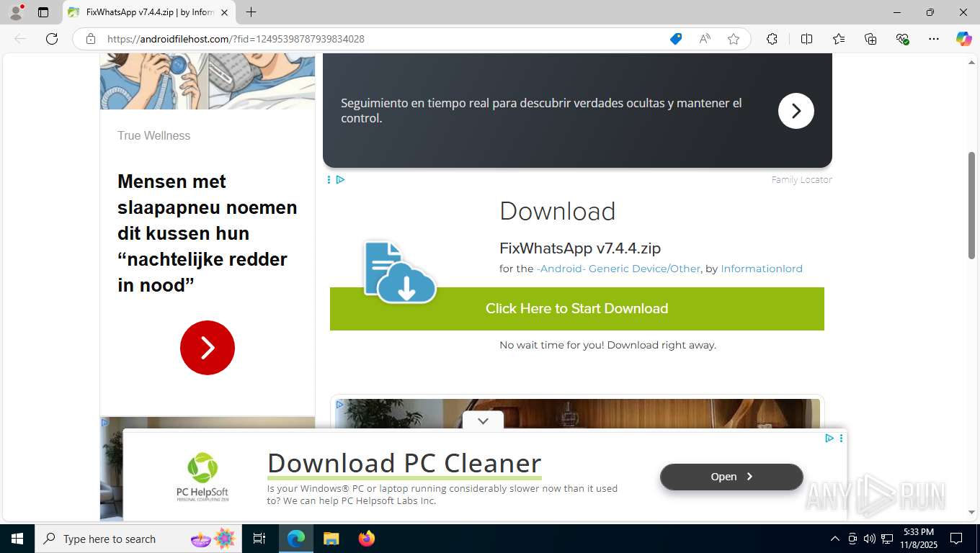Open -Android- Generic Device/Other link
This screenshot has width=980, height=553.
click(618, 269)
